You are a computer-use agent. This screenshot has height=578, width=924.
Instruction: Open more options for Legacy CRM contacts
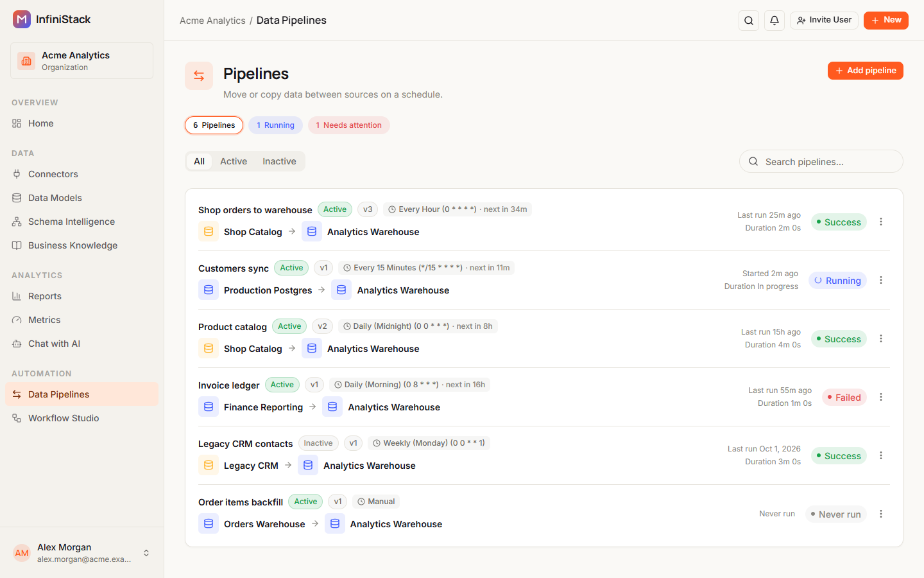click(881, 455)
